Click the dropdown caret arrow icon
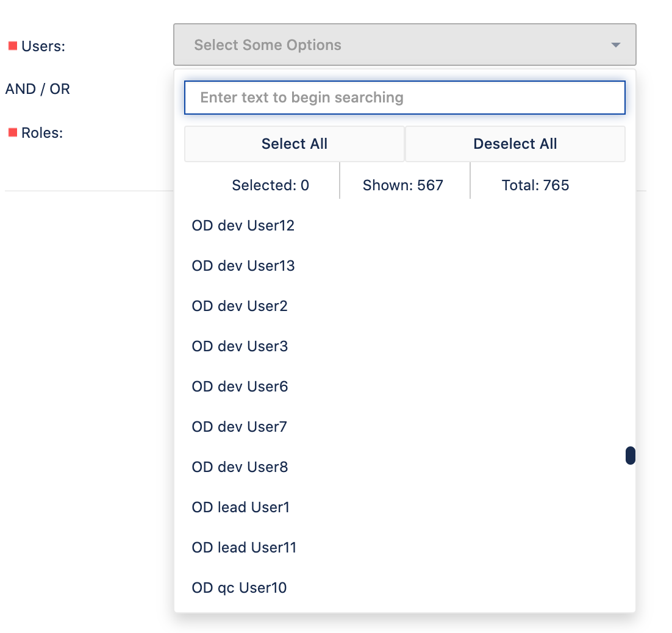This screenshot has height=633, width=672. pyautogui.click(x=615, y=45)
